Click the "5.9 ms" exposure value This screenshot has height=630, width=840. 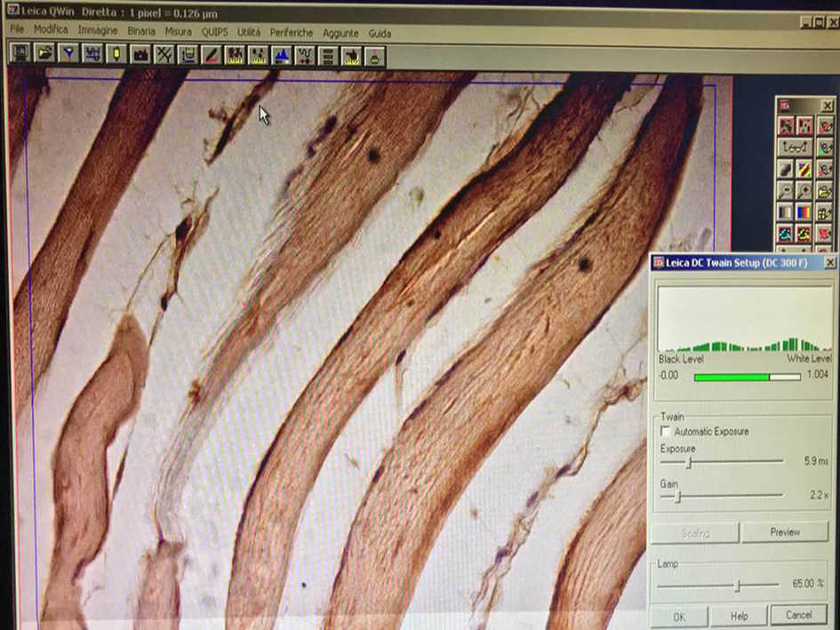coord(816,460)
